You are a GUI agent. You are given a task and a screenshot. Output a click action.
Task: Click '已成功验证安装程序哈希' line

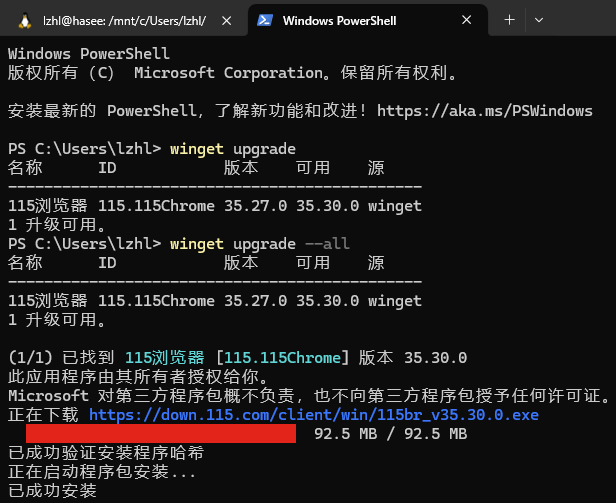106,453
